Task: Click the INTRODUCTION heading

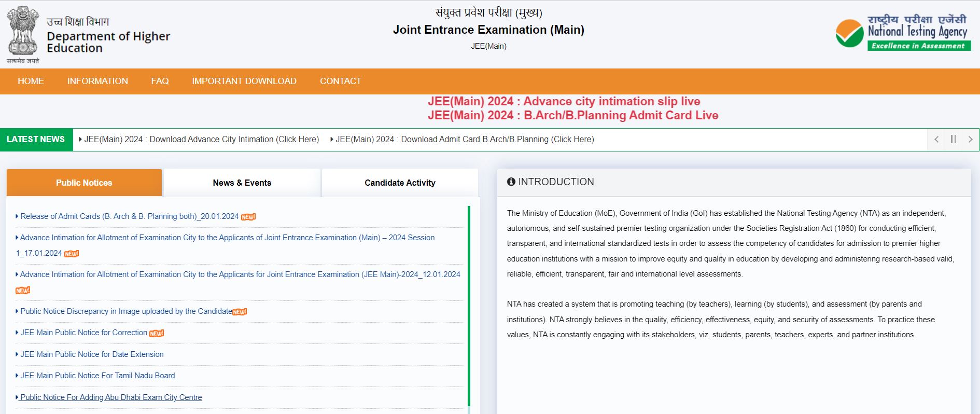Action: coord(556,182)
